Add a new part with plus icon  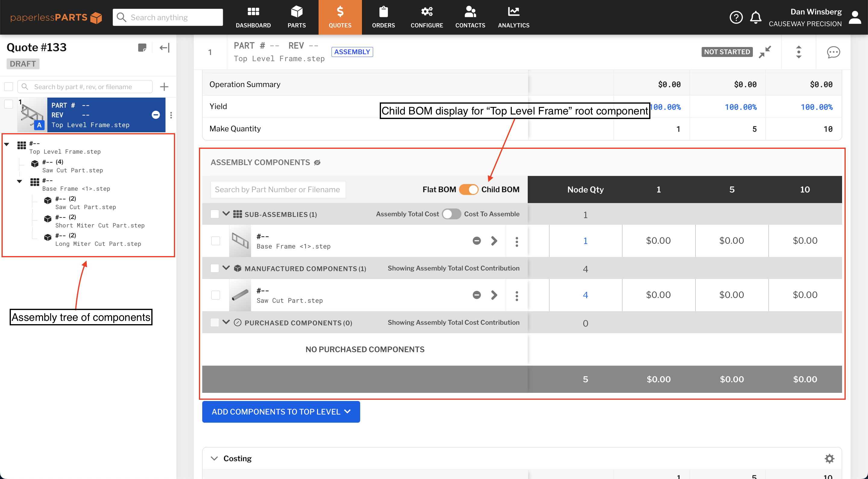(164, 87)
